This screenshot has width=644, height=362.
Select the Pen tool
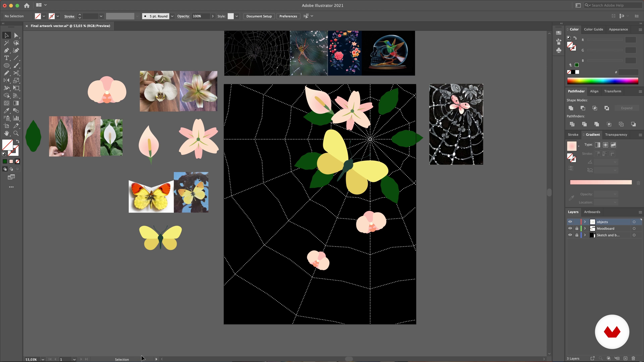pos(7,50)
